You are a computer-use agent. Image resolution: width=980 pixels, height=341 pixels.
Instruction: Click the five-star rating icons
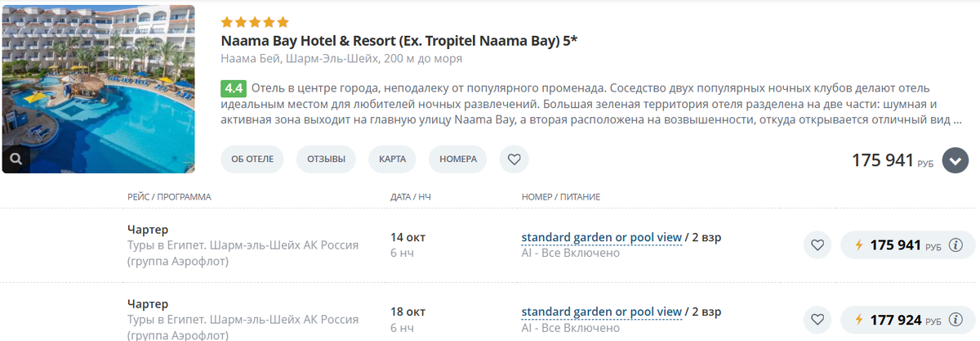pos(255,22)
